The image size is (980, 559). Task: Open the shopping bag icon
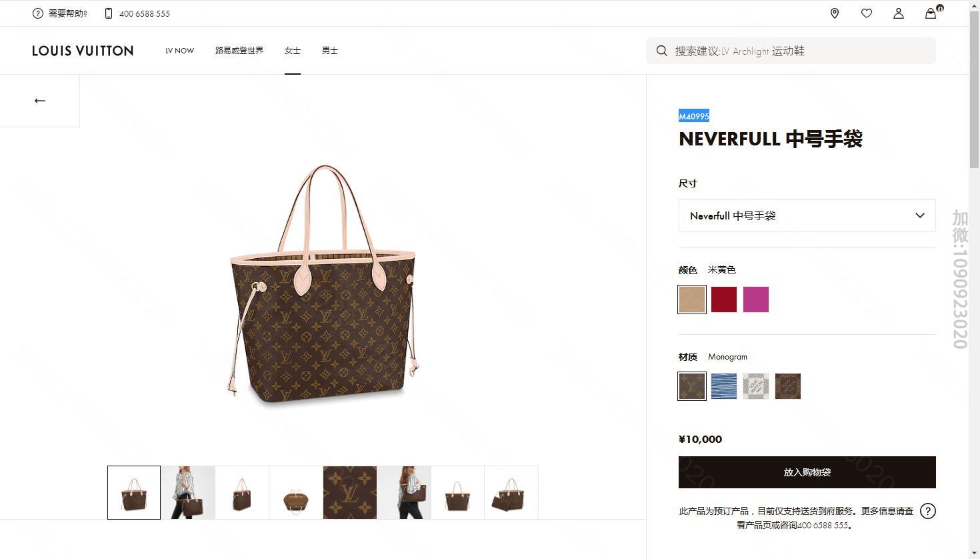coord(931,13)
